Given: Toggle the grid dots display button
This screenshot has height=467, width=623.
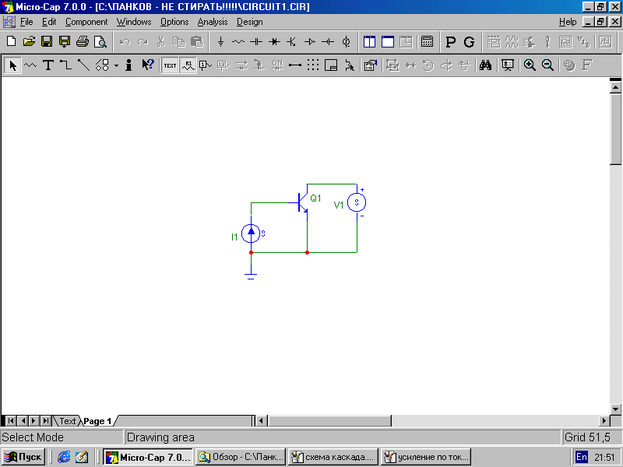Looking at the screenshot, I should [x=313, y=65].
